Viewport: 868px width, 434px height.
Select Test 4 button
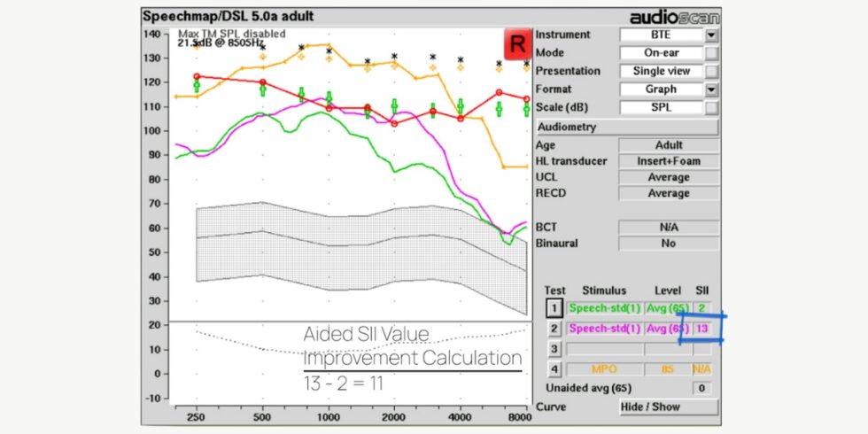(554, 368)
